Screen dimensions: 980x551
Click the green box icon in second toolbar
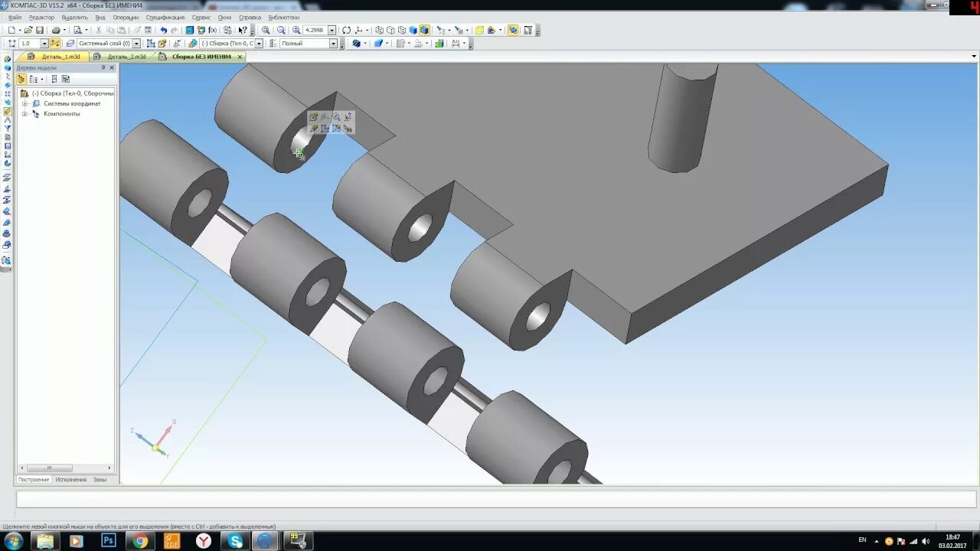coord(439,43)
